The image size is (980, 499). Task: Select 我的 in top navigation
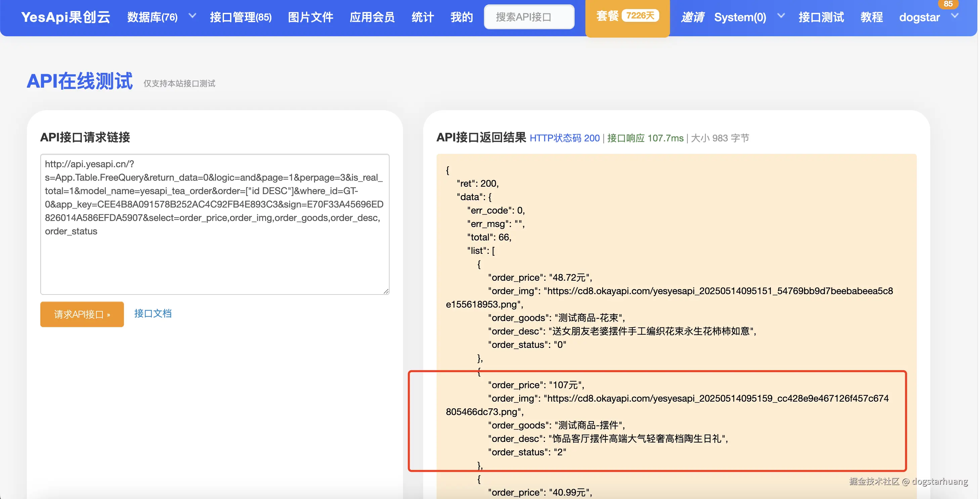[461, 17]
